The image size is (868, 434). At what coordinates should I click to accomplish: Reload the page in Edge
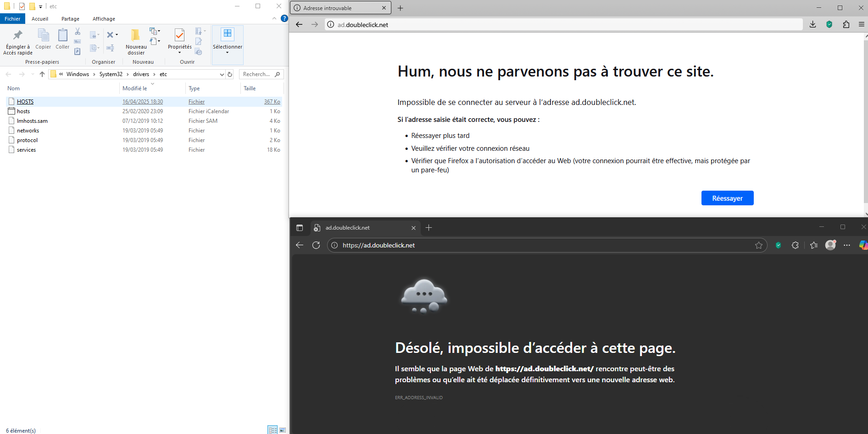click(316, 245)
